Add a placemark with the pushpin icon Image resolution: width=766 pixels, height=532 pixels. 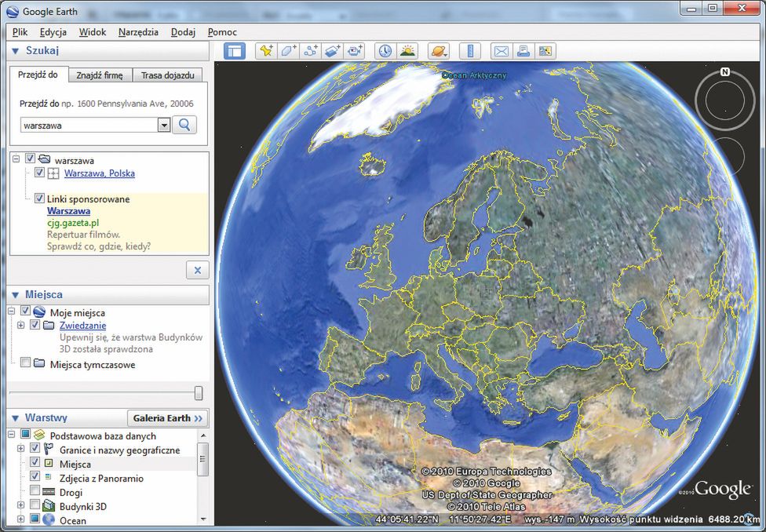[x=266, y=51]
